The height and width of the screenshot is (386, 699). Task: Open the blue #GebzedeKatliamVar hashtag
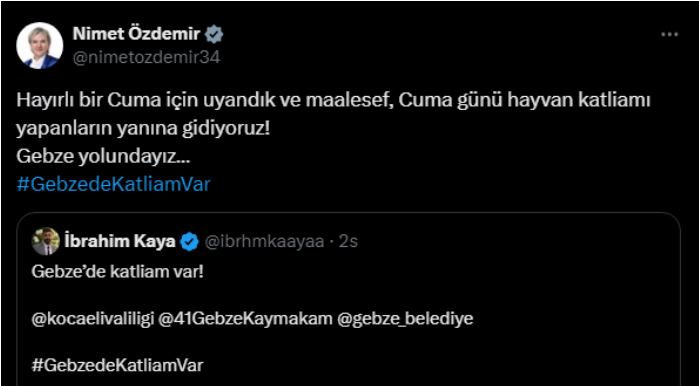pyautogui.click(x=113, y=185)
